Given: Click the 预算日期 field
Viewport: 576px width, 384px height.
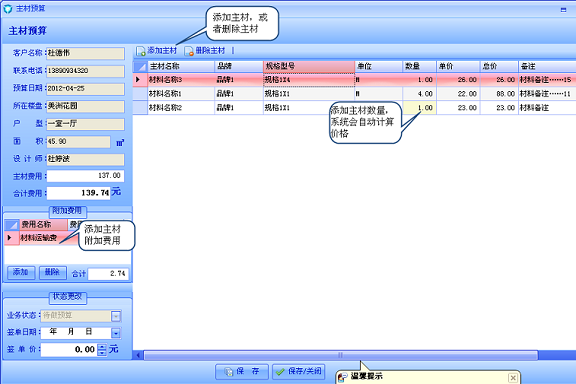Looking at the screenshot, I should click(x=85, y=89).
